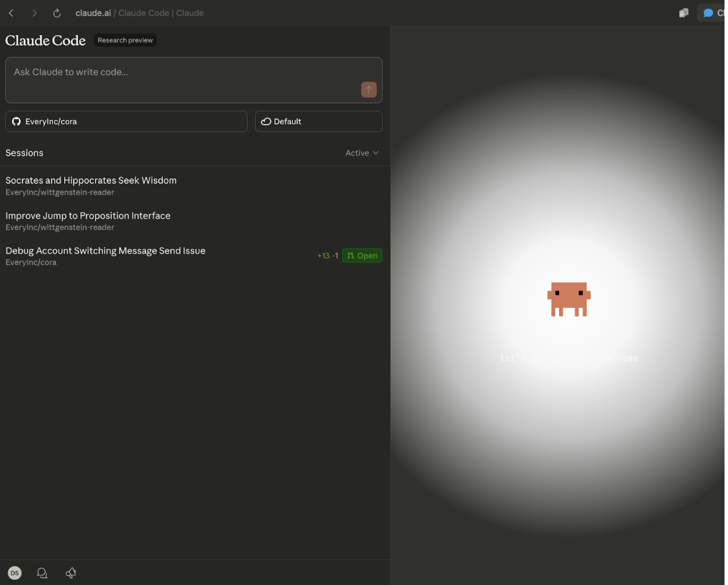Click the orange send arrow button

tap(369, 89)
